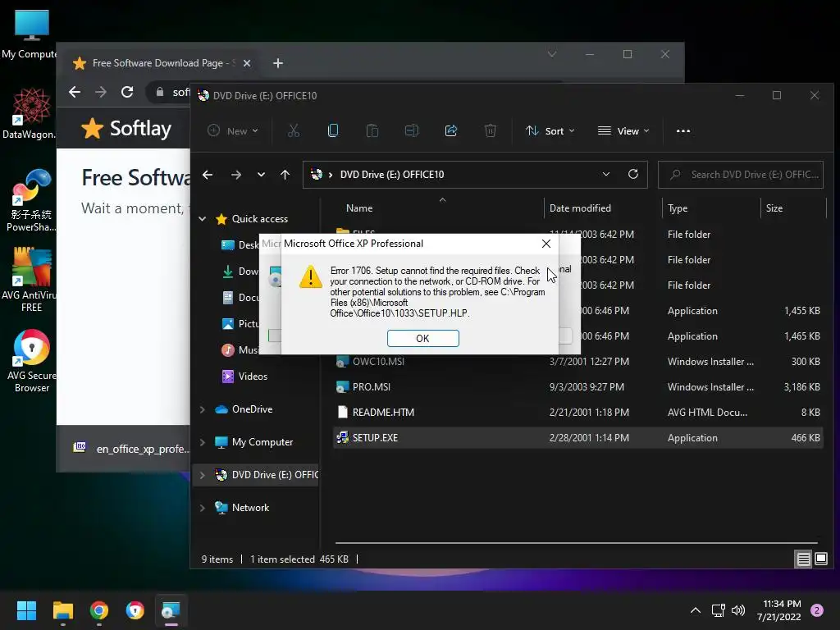
Task: Click the SETUP.EXE application icon
Action: (x=342, y=438)
